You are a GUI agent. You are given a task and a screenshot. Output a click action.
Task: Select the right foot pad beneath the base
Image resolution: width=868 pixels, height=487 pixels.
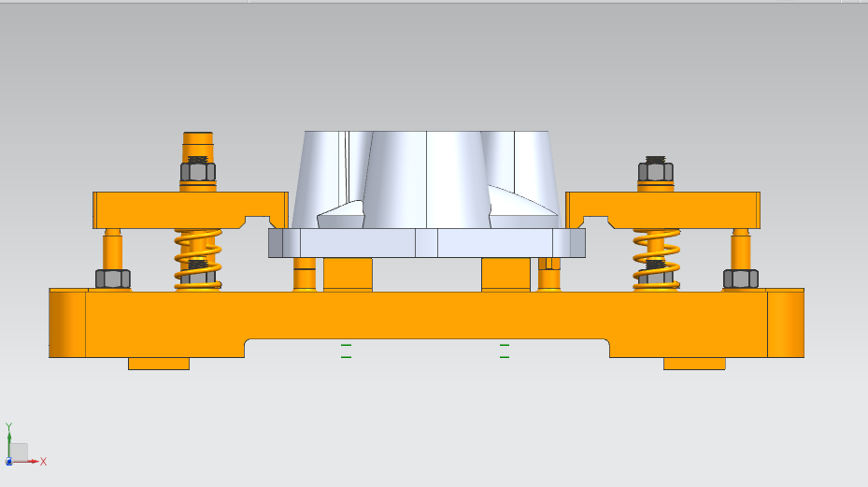[694, 364]
